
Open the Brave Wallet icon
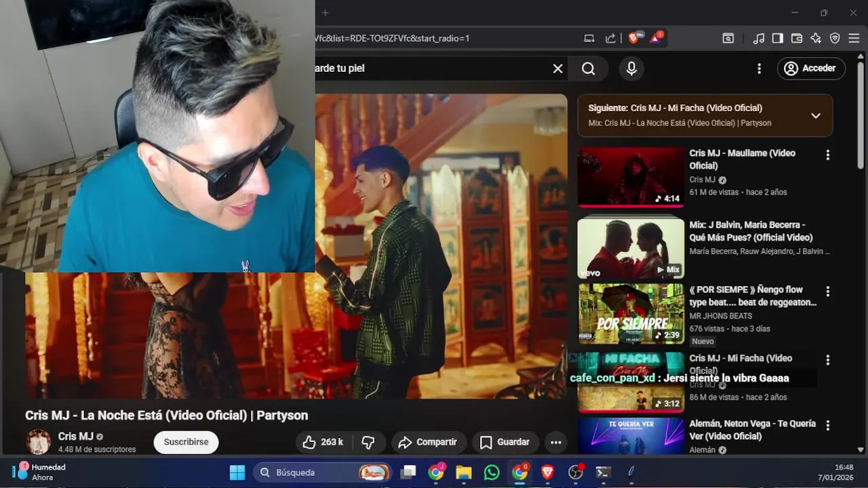(x=797, y=39)
